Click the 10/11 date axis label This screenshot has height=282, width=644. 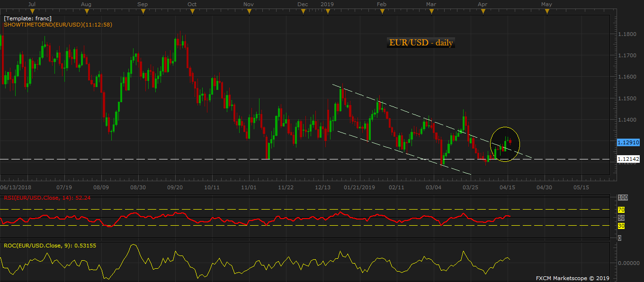click(x=212, y=187)
